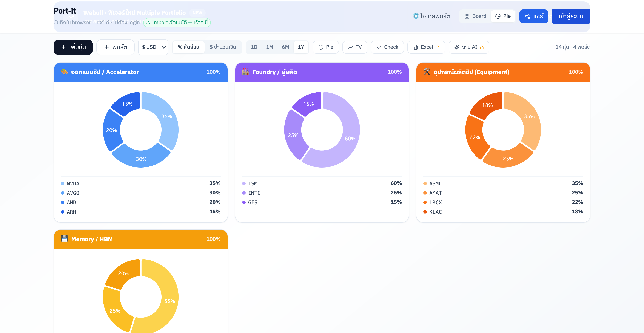Click the TSM legend color dot
Image resolution: width=644 pixels, height=333 pixels.
(x=244, y=183)
